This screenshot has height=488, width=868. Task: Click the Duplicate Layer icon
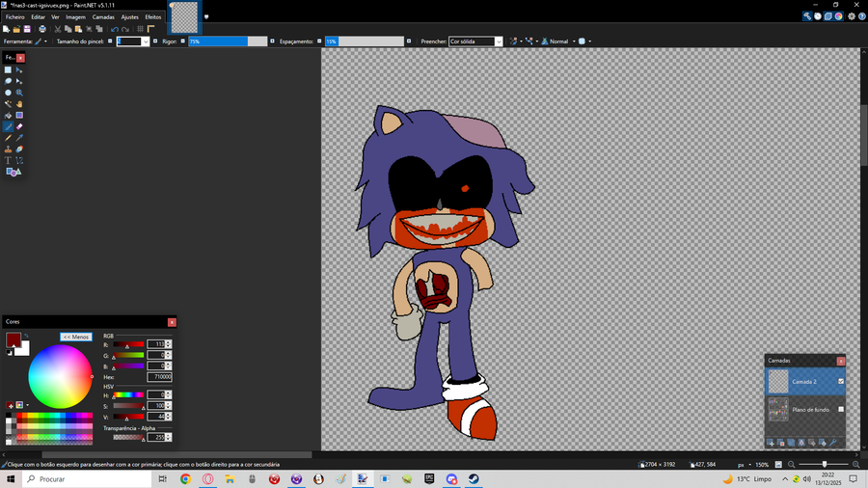click(791, 443)
